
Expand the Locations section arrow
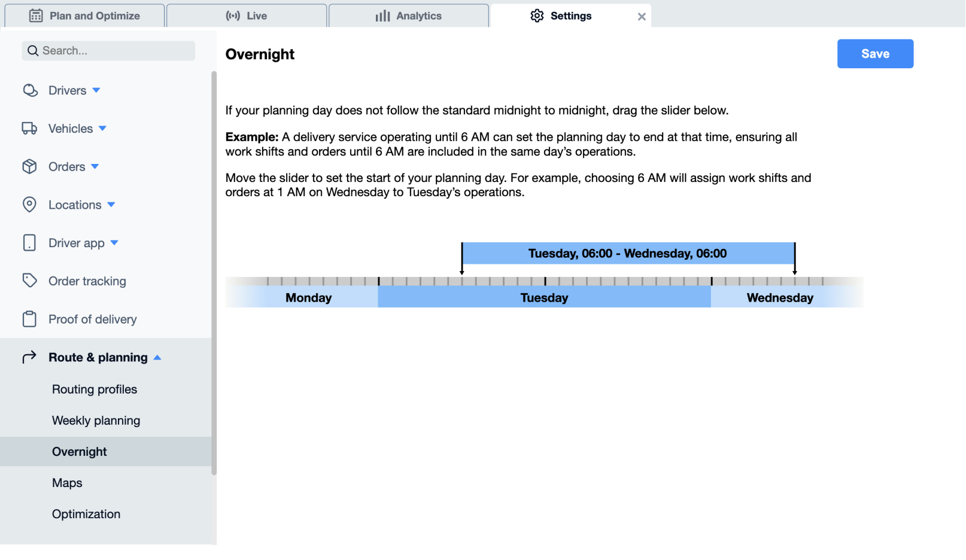click(x=111, y=205)
